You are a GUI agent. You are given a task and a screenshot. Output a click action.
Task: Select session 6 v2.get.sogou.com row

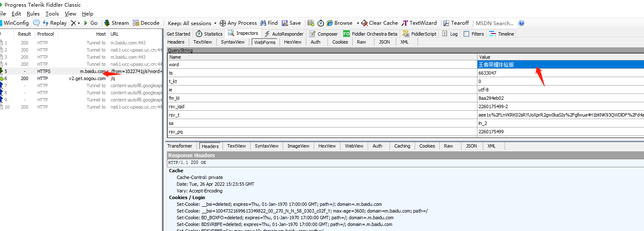tap(81, 78)
